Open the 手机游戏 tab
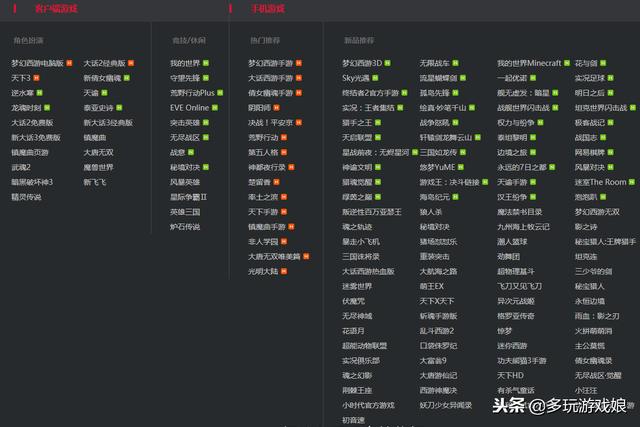The image size is (640, 427). coord(268,9)
